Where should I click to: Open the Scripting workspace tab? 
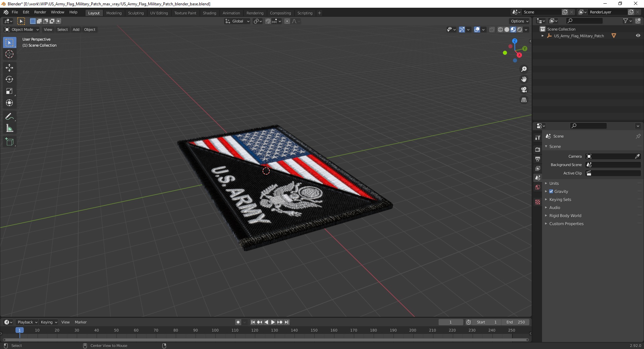305,13
